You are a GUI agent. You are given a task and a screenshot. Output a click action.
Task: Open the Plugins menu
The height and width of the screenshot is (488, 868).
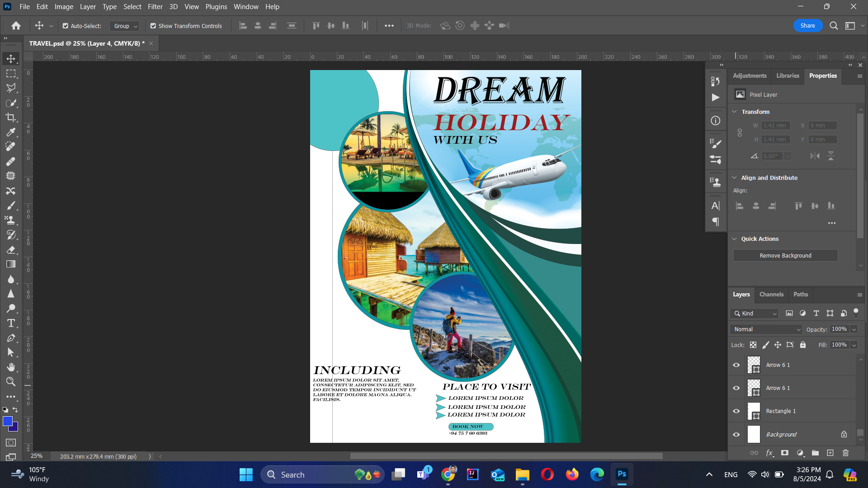[x=216, y=7]
